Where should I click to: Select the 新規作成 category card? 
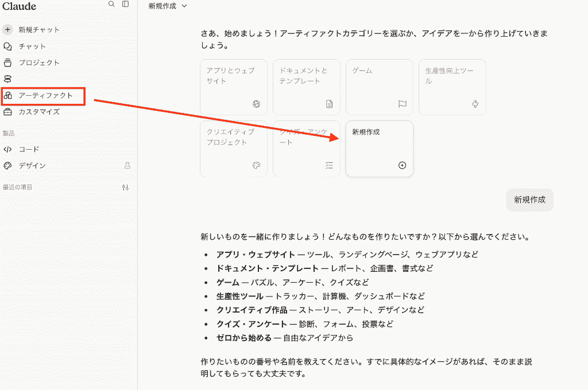point(380,149)
